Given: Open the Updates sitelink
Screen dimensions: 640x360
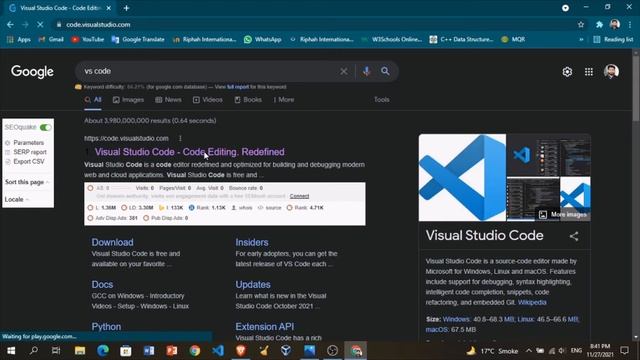Looking at the screenshot, I should [x=253, y=284].
